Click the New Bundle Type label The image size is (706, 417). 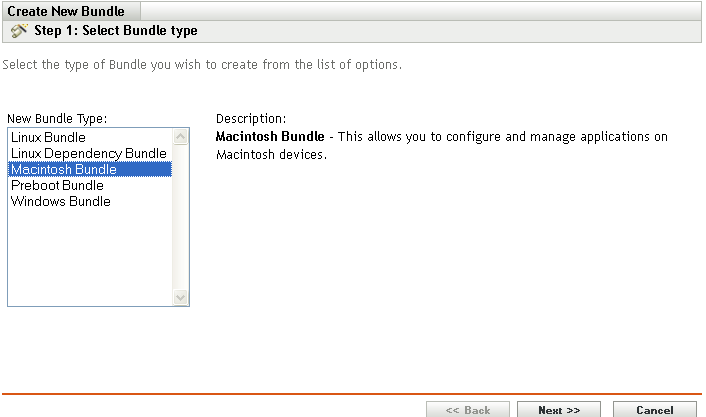pyautogui.click(x=56, y=118)
